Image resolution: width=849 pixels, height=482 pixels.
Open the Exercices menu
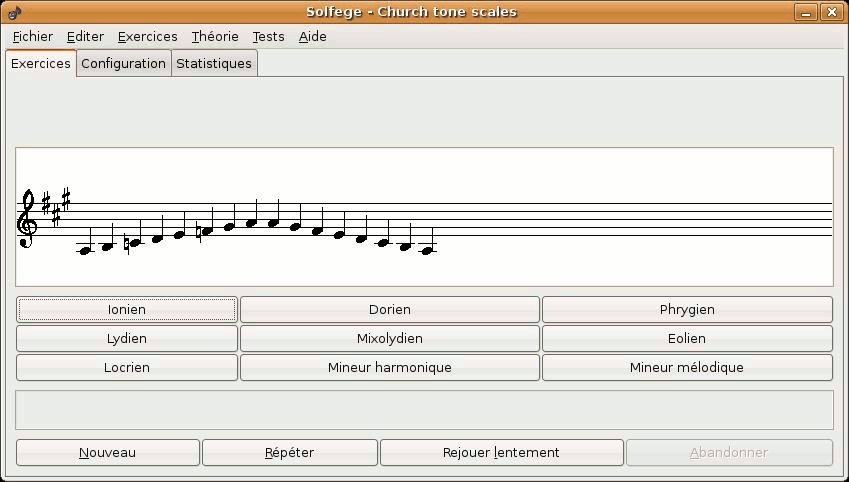pos(147,37)
